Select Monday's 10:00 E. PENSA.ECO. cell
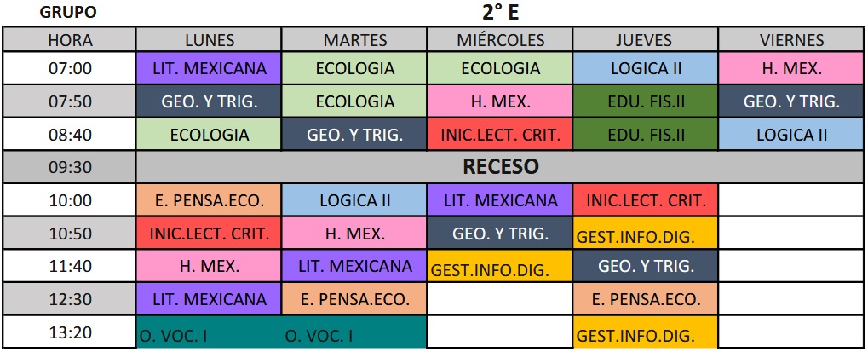The height and width of the screenshot is (352, 868). point(209,200)
